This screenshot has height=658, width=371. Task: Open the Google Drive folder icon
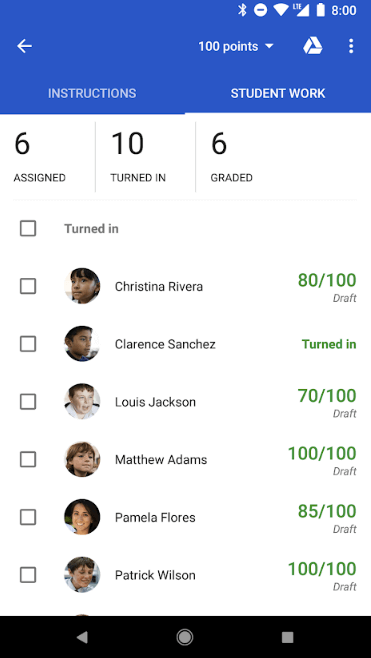click(x=313, y=46)
